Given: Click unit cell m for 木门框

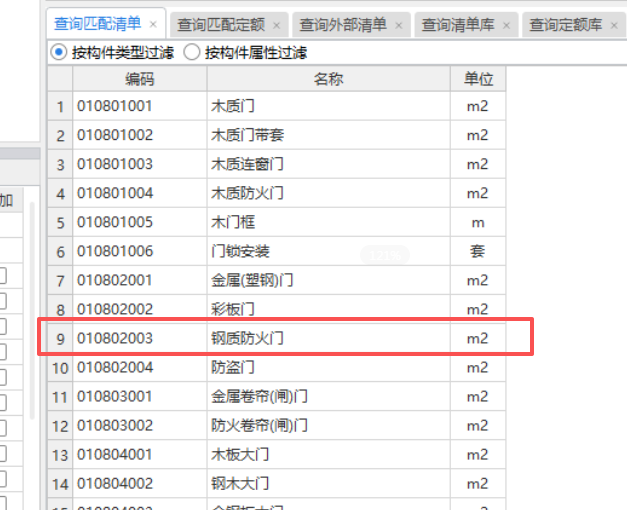Looking at the screenshot, I should [x=478, y=222].
